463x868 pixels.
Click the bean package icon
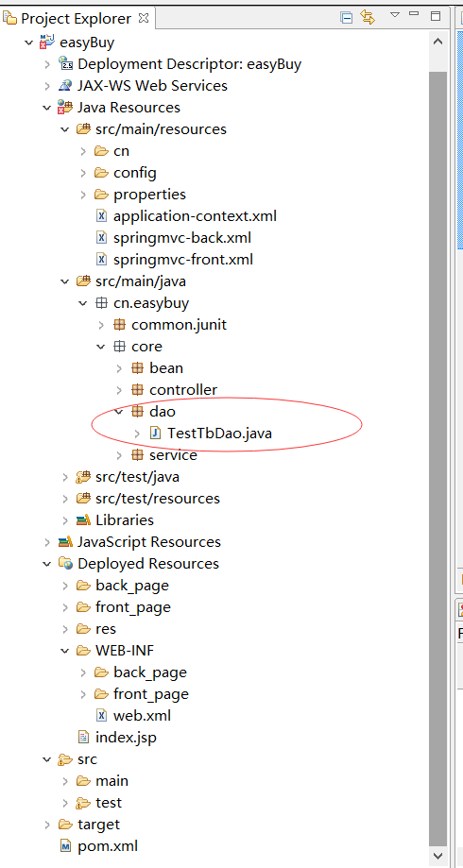pos(137,368)
